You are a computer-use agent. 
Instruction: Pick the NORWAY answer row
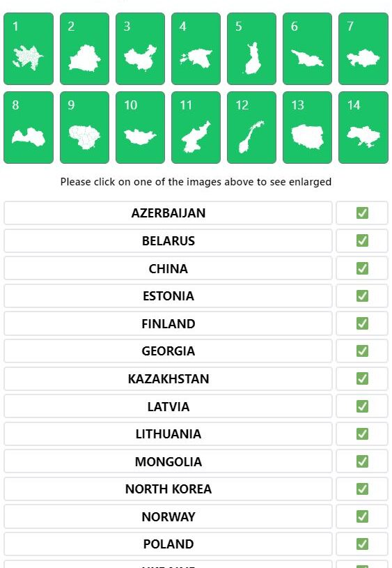coord(168,516)
